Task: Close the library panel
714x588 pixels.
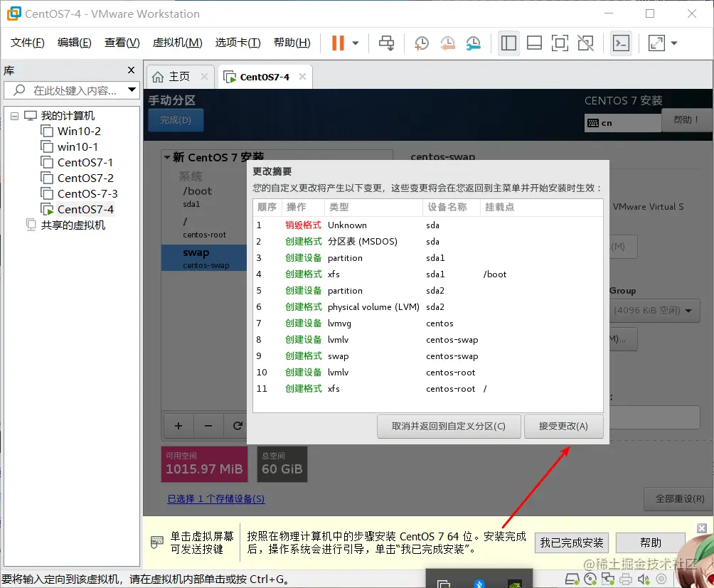Action: (131, 70)
